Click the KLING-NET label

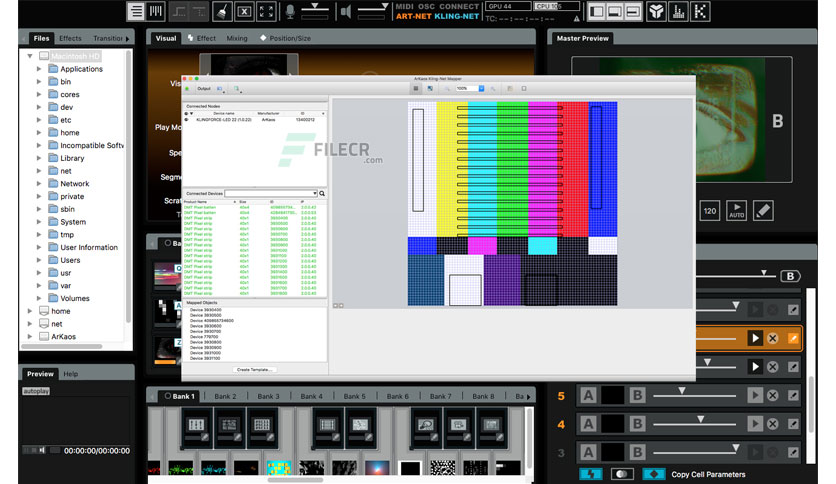(456, 17)
